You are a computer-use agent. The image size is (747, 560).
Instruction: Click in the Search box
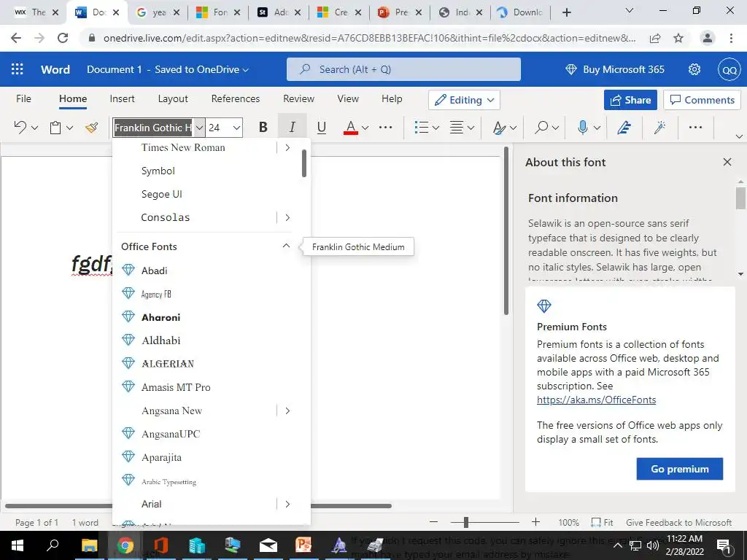(x=403, y=69)
